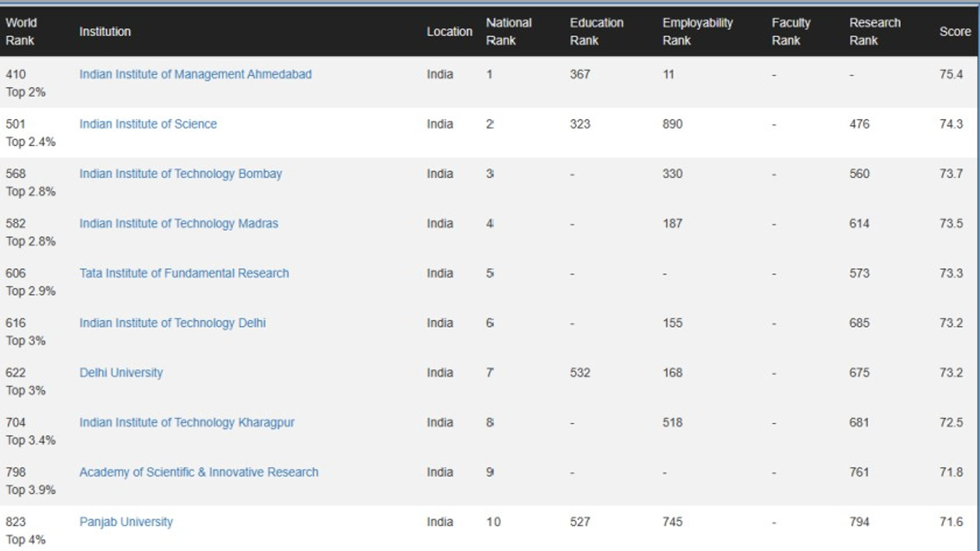980x551 pixels.
Task: Sort by National Rank header
Action: [508, 32]
